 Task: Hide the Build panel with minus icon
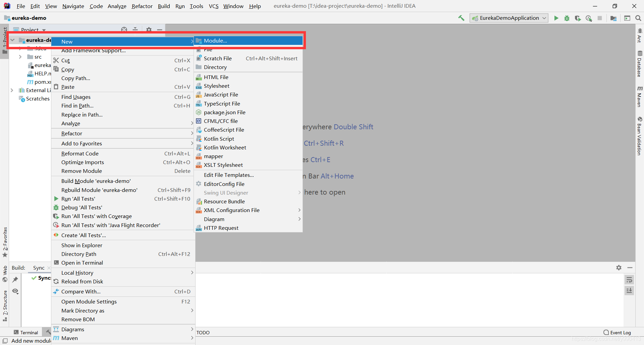tap(630, 268)
